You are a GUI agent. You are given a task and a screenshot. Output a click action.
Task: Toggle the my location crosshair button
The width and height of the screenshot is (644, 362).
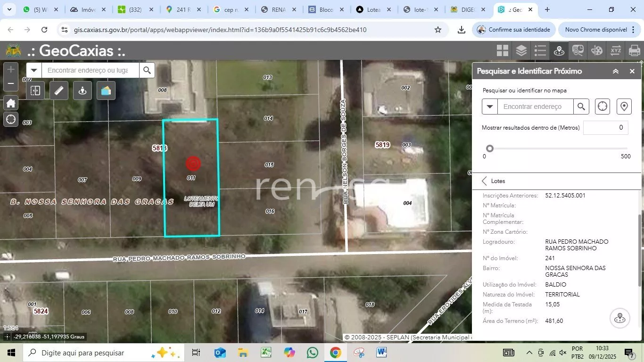point(11,119)
